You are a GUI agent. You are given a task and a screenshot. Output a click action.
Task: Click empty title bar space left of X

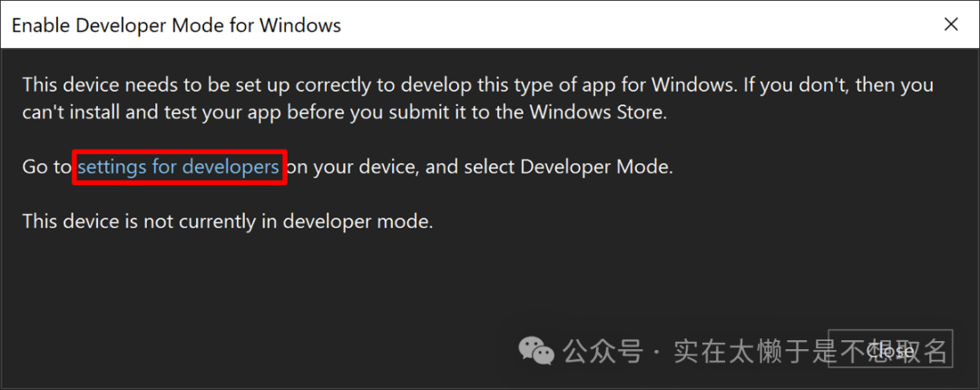(x=635, y=24)
